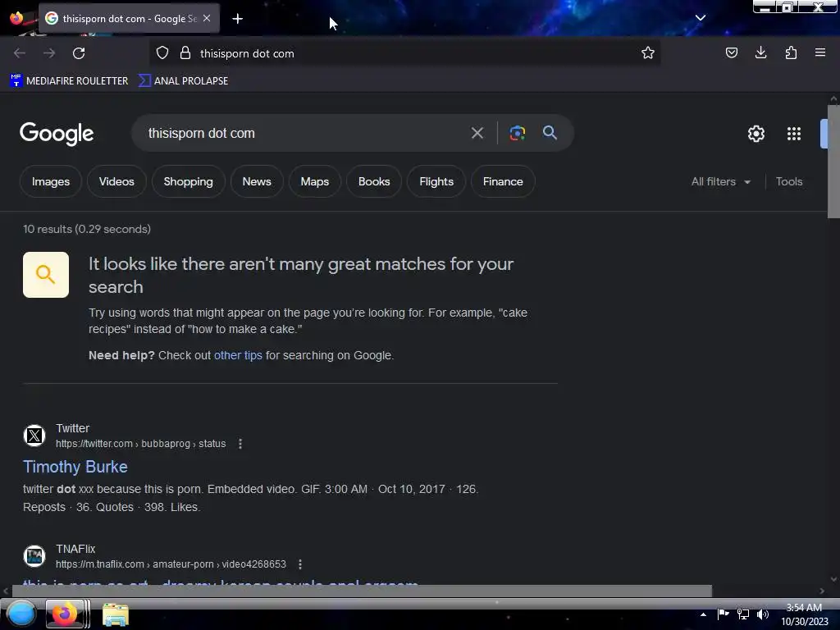
Task: Open the Timothy Burke result link
Action: click(x=75, y=467)
